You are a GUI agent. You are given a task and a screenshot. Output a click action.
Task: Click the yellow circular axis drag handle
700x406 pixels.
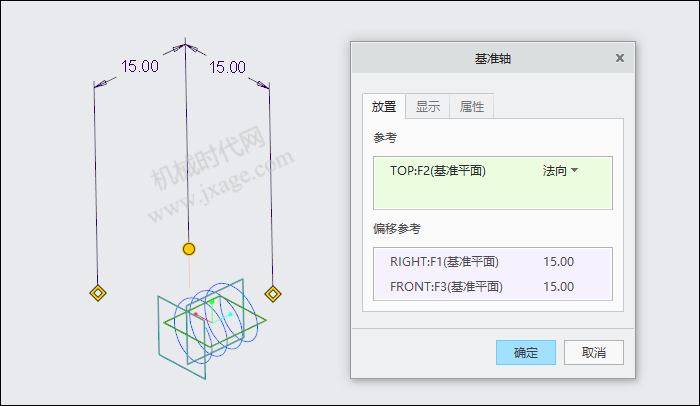(x=189, y=249)
